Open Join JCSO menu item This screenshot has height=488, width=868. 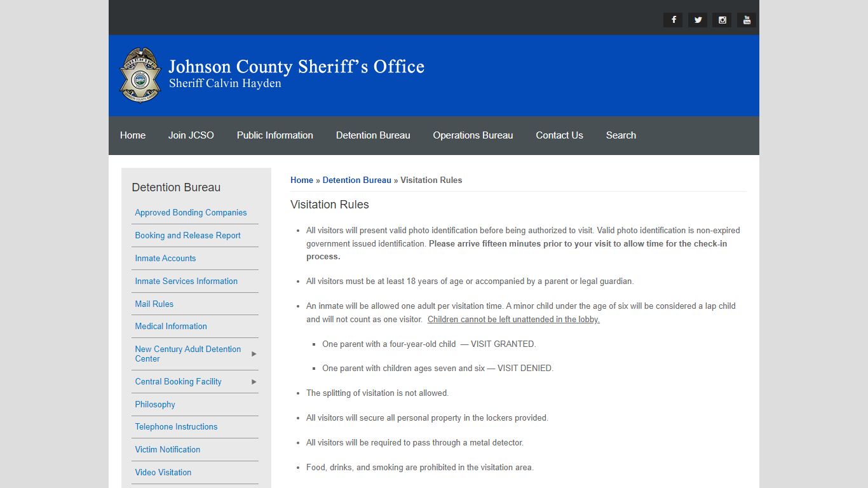click(x=191, y=135)
